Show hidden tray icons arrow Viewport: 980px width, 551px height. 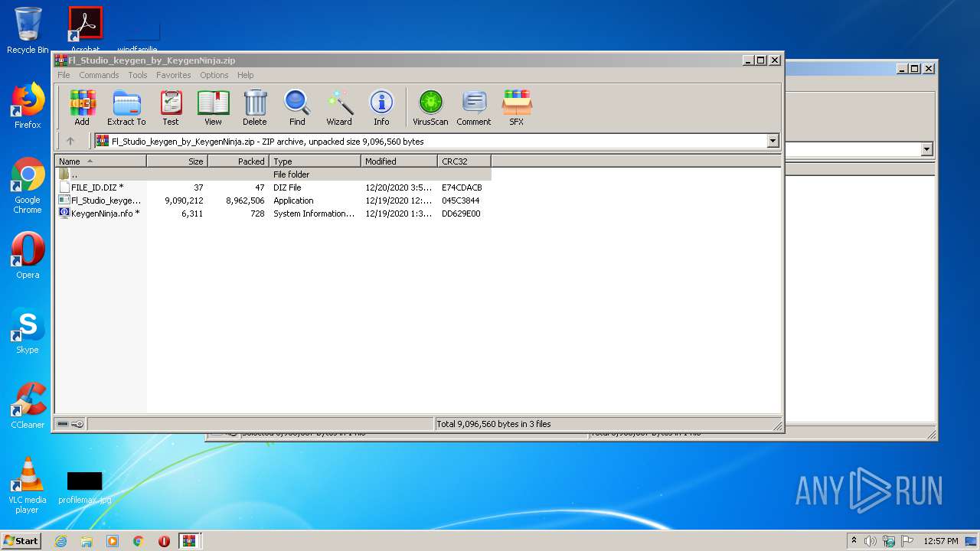[x=854, y=541]
